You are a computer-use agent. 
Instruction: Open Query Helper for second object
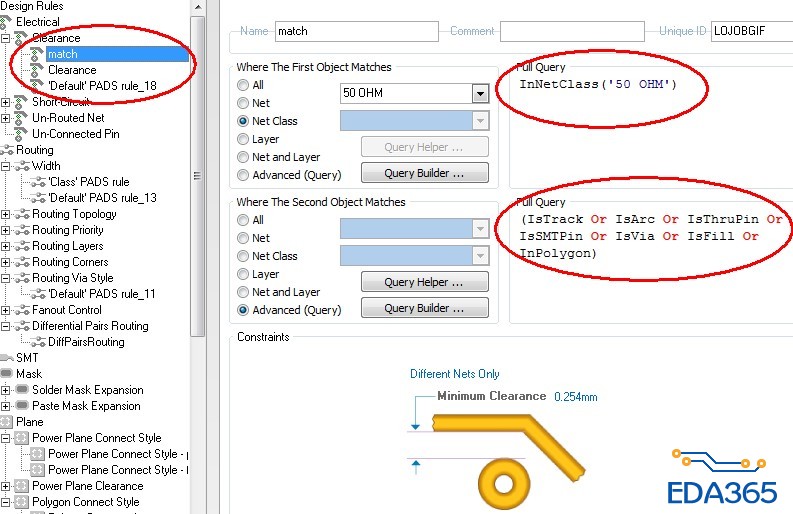click(425, 282)
